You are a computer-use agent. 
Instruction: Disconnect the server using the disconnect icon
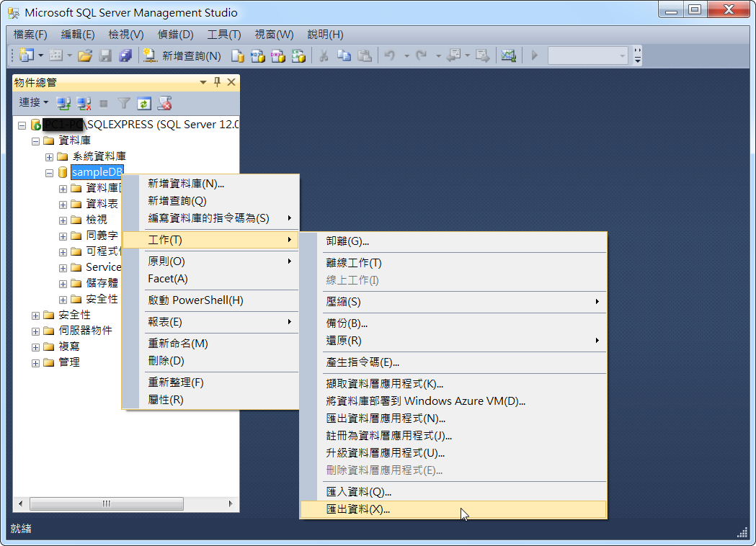pos(83,102)
